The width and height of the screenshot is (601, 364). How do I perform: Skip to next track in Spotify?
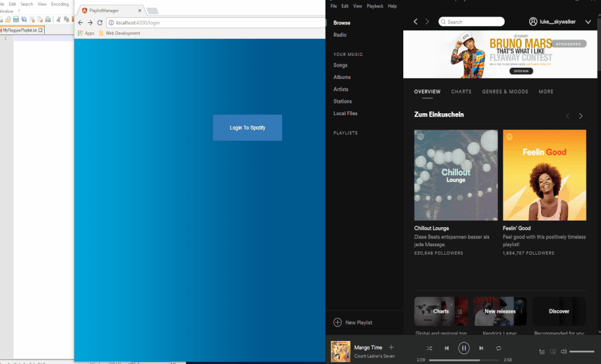pos(481,348)
